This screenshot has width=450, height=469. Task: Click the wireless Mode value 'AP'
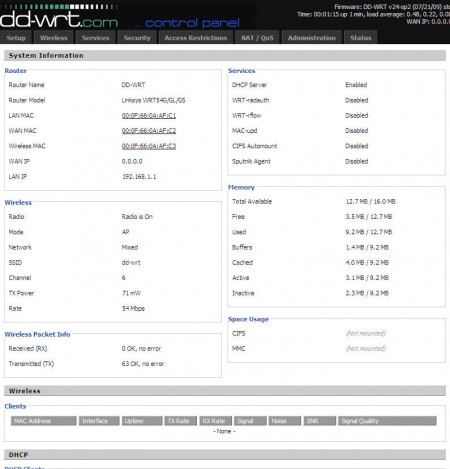126,232
